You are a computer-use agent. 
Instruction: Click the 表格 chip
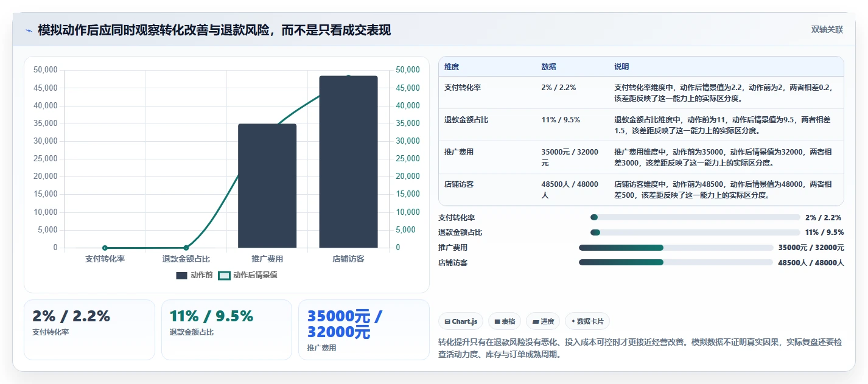505,321
